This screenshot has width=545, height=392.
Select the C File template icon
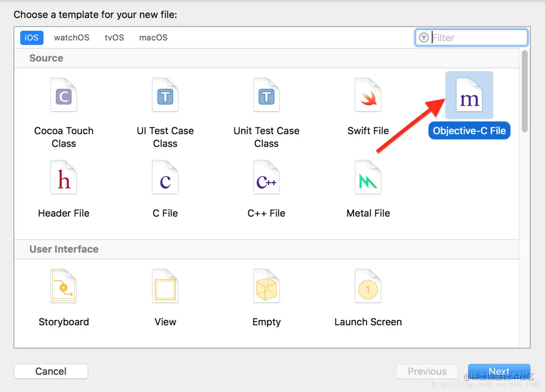click(165, 178)
